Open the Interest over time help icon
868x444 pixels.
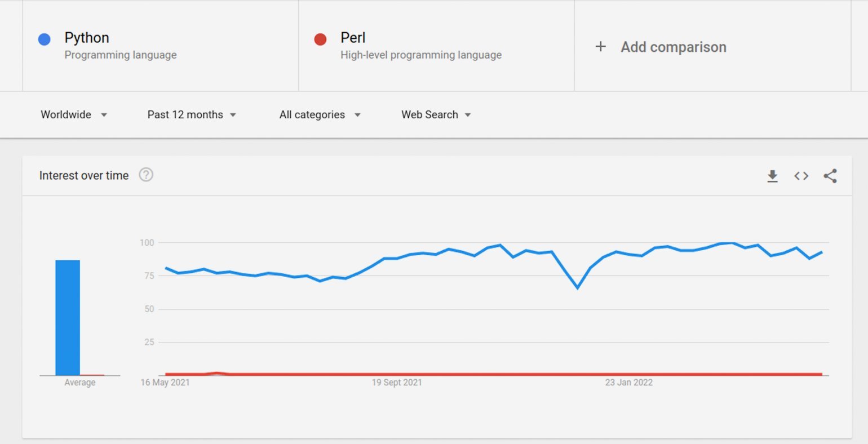coord(146,175)
